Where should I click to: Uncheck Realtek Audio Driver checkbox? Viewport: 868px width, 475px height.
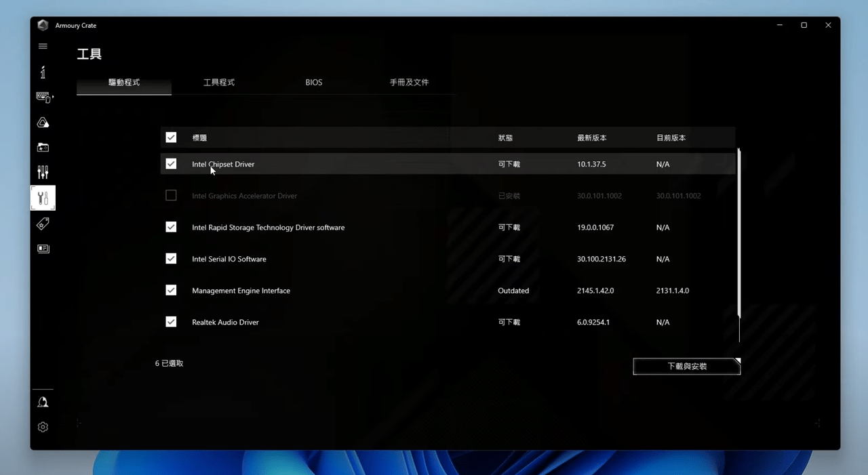click(x=171, y=322)
